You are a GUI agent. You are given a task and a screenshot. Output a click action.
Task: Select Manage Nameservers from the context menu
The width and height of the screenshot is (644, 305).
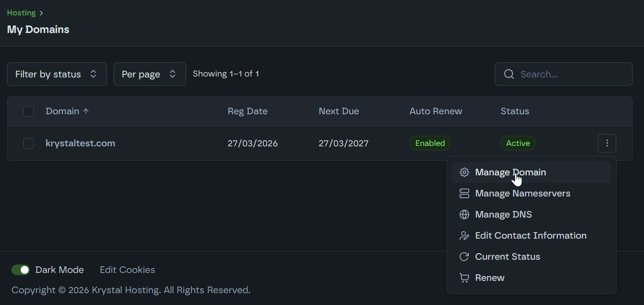523,193
